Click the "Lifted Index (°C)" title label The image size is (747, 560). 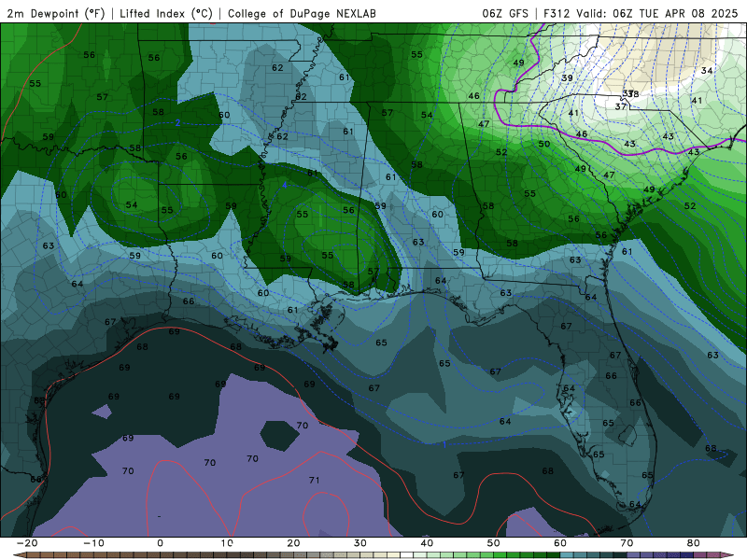point(166,13)
